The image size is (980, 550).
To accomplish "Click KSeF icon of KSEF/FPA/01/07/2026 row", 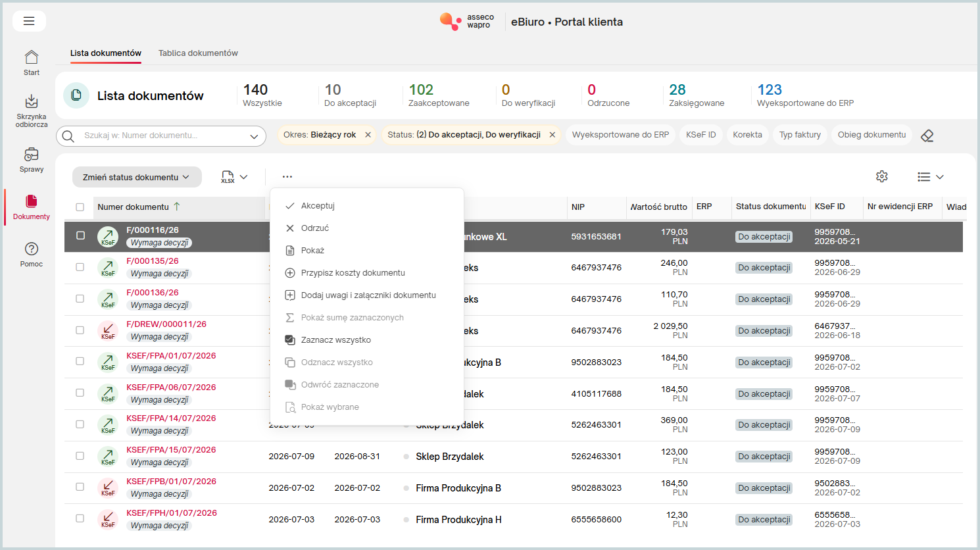I will [108, 362].
